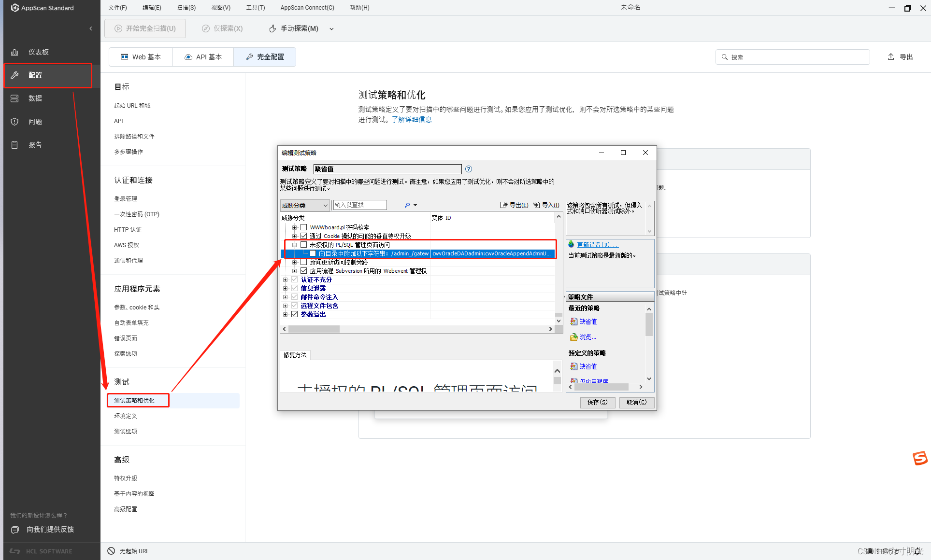This screenshot has width=931, height=560.
Task: Click the 导入(I) import icon in dialog
Action: pyautogui.click(x=537, y=205)
